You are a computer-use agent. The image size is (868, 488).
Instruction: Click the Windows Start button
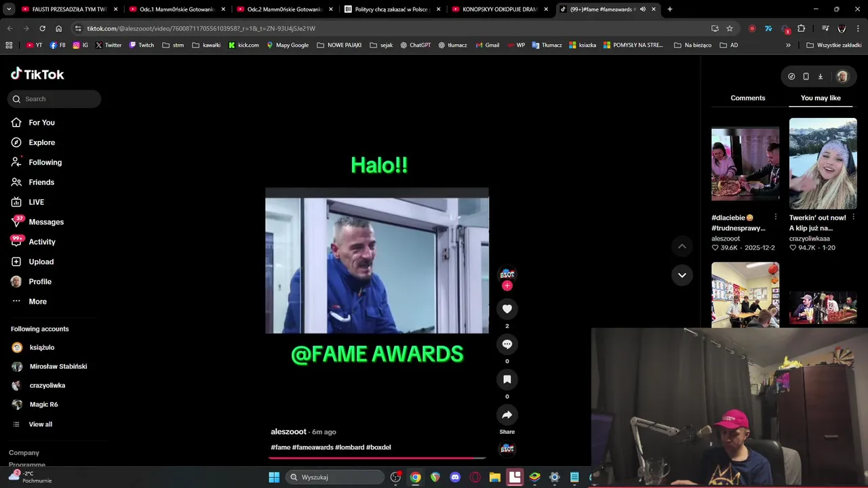(274, 477)
